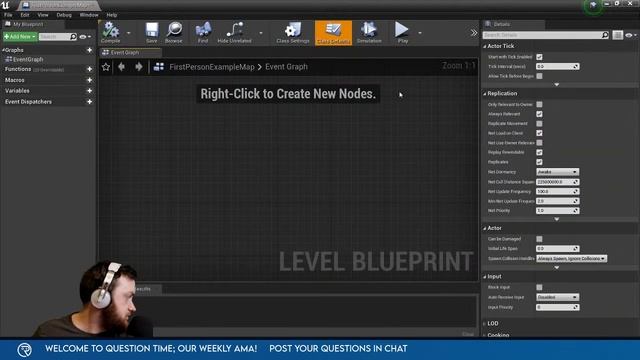Collapse the Input section

pos(484,277)
